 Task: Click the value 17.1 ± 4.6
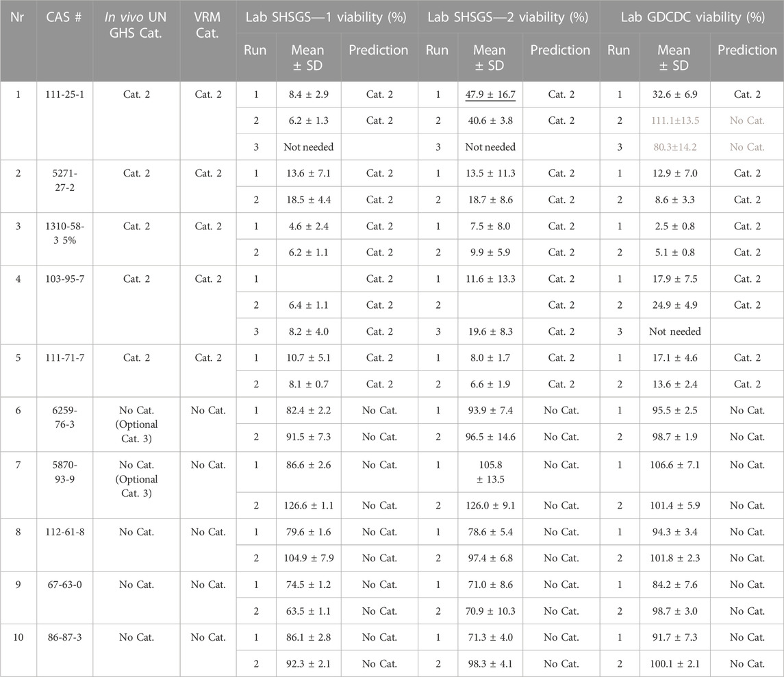click(675, 358)
